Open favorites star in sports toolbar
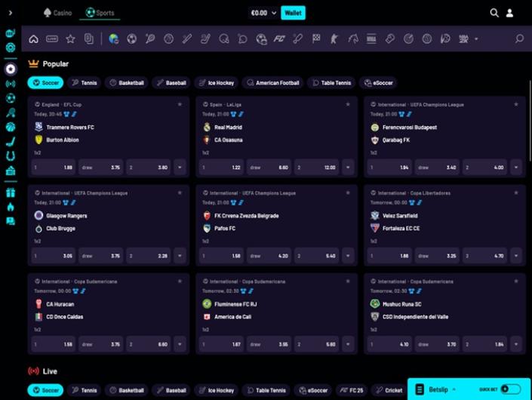Viewport: 532px width, 400px height. pos(70,38)
